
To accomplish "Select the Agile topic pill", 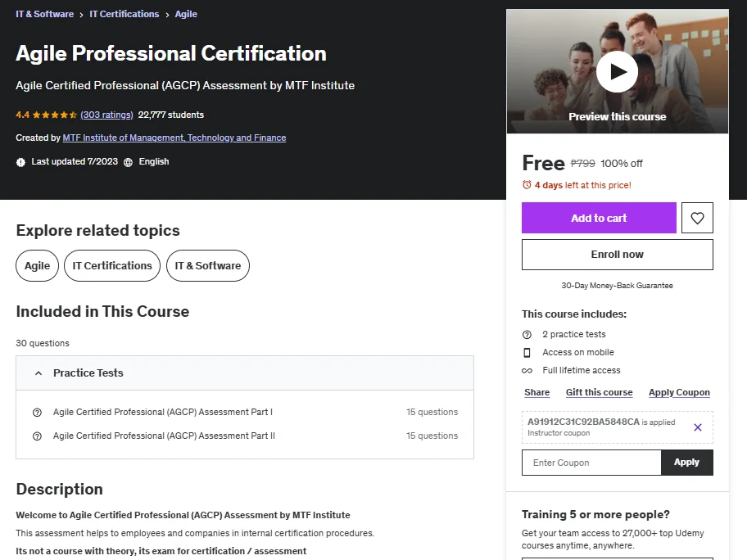I will coord(37,266).
